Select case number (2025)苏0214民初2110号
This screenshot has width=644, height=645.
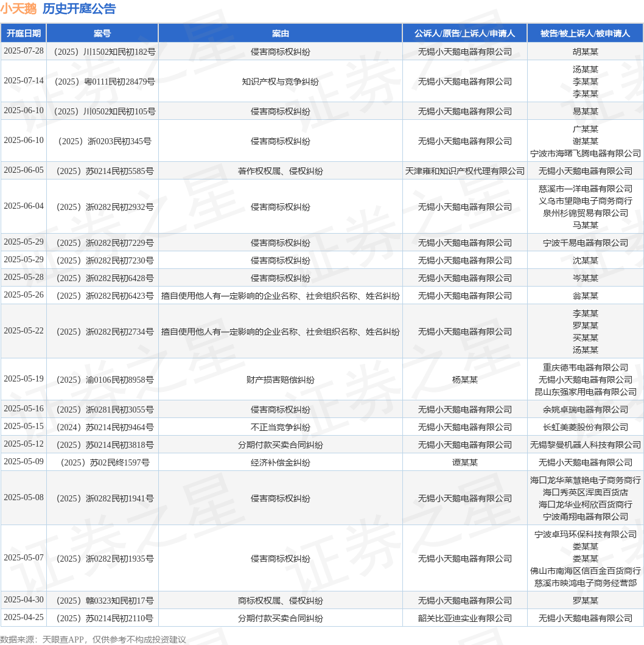point(105,619)
